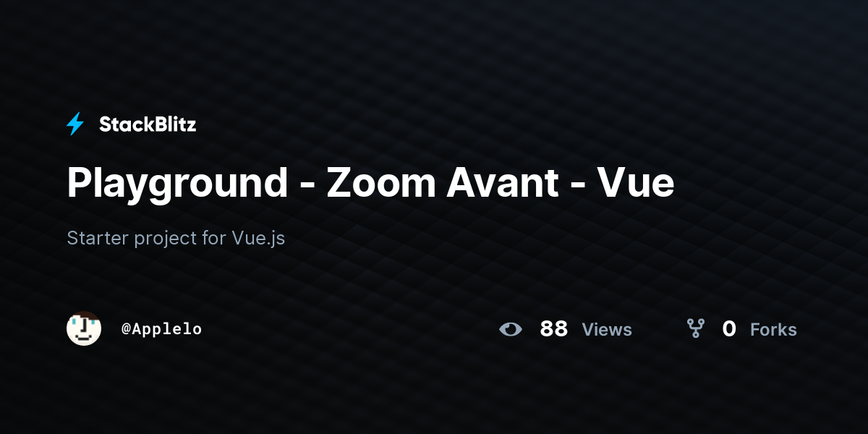The height and width of the screenshot is (434, 868).
Task: Click the Forks label text
Action: [773, 330]
